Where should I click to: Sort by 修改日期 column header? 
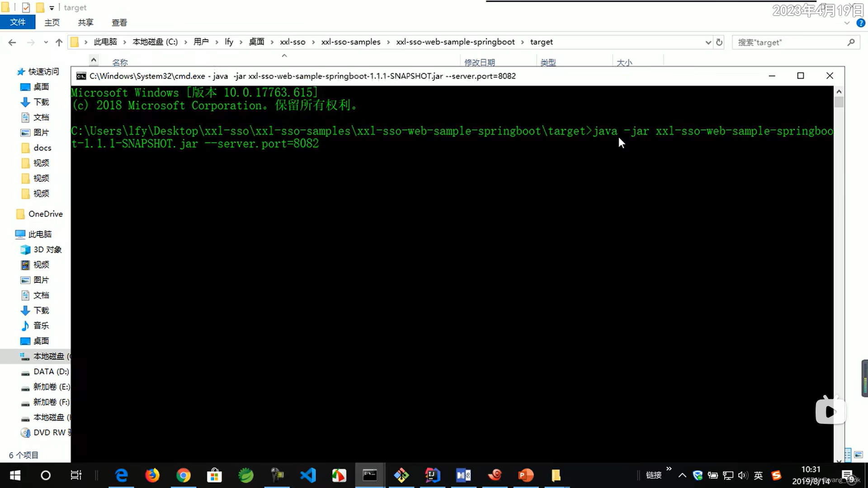[x=480, y=62]
